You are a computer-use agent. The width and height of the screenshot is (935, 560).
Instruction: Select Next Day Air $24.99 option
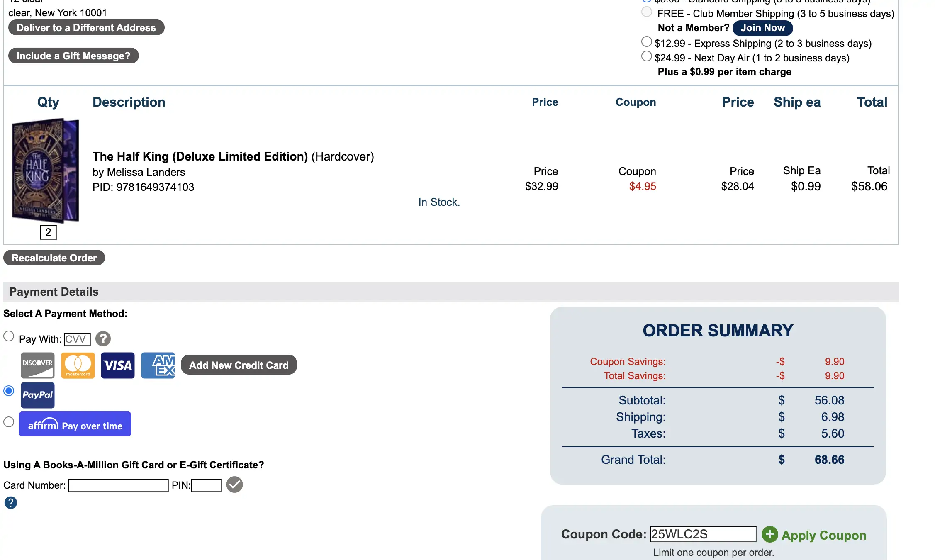click(646, 56)
